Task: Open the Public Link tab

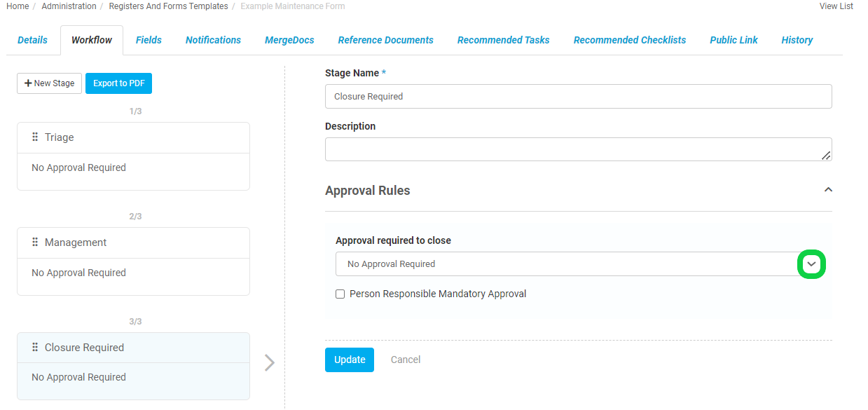Action: (733, 40)
